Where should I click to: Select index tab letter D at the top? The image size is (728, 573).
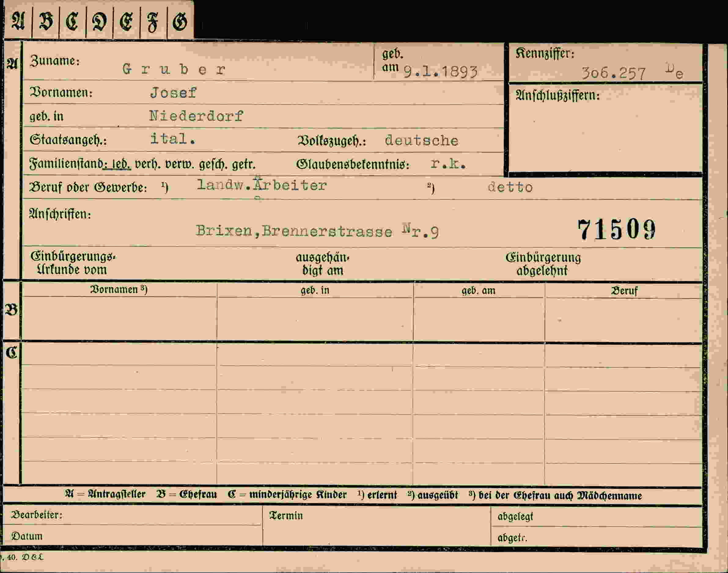pyautogui.click(x=100, y=22)
